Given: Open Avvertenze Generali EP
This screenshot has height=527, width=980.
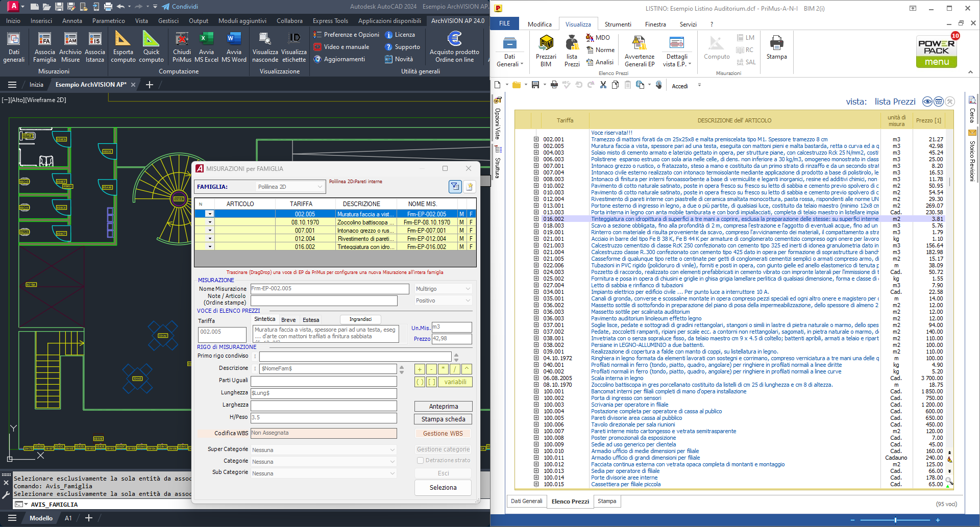Looking at the screenshot, I should click(640, 51).
